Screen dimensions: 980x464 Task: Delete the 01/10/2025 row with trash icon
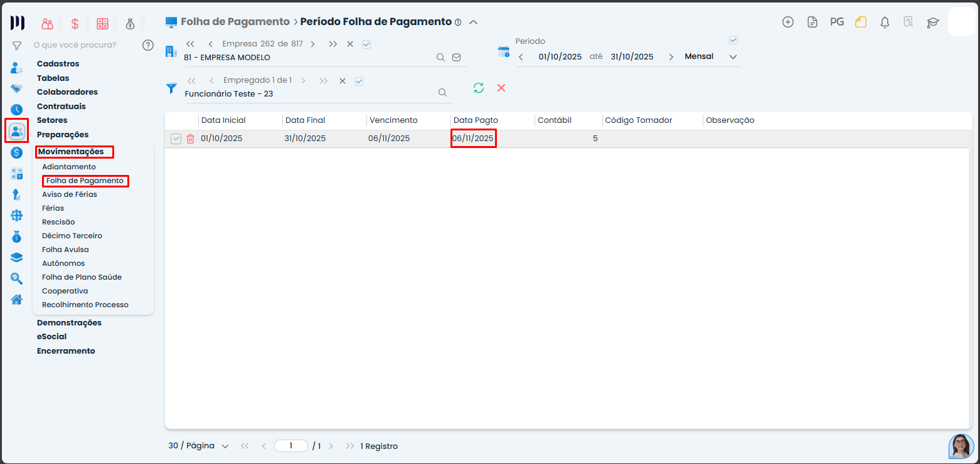190,139
